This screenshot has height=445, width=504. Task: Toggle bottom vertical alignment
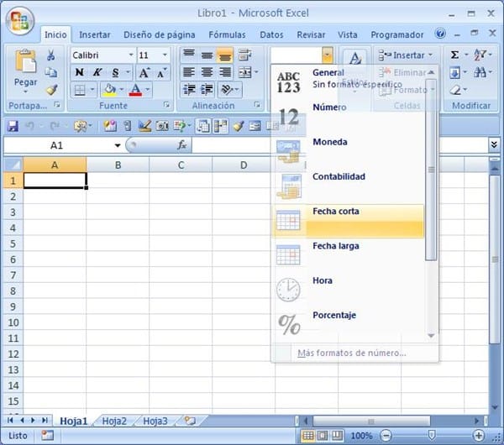[224, 55]
